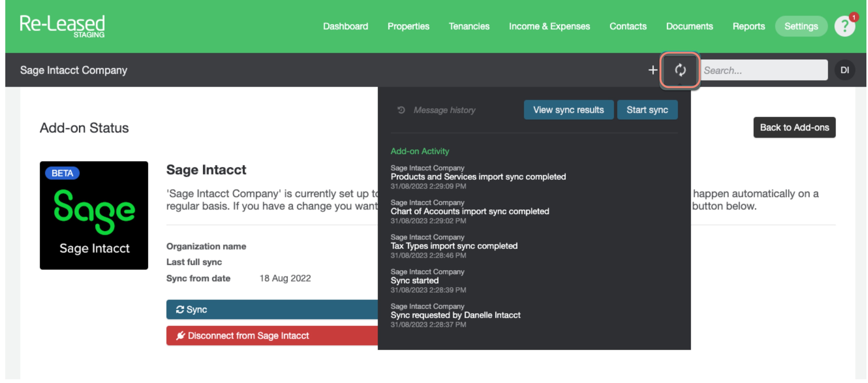Click the Last full sync label
868x383 pixels.
click(194, 262)
